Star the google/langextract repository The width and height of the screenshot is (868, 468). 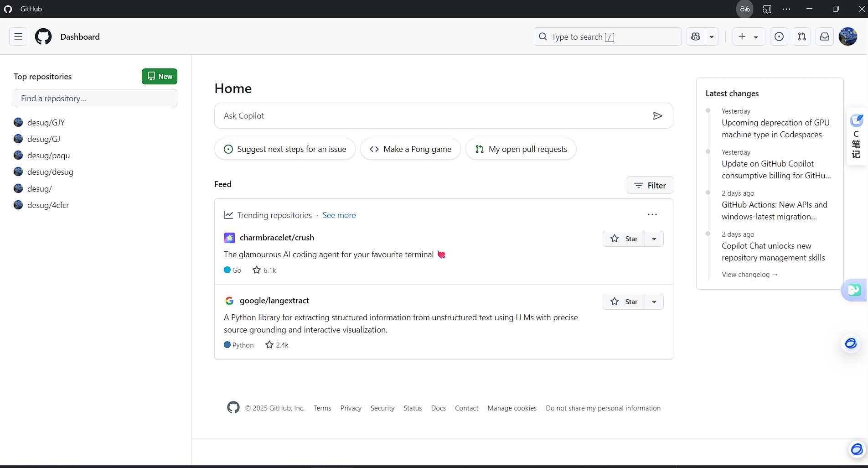tap(624, 302)
